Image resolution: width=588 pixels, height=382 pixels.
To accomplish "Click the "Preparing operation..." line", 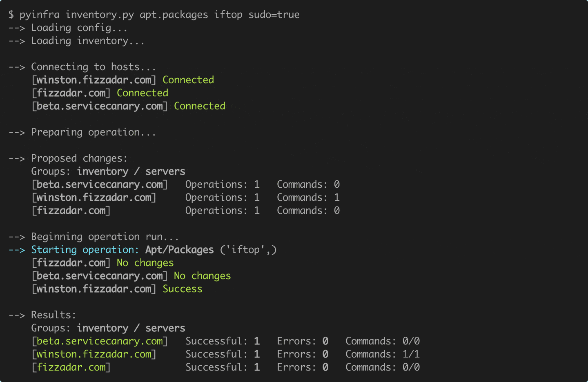I will point(93,132).
